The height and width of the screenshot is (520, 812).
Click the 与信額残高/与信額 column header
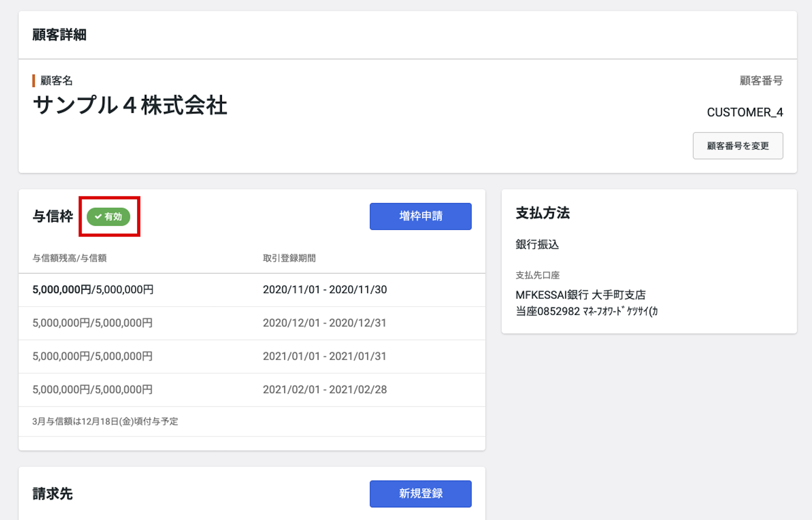[x=69, y=258]
